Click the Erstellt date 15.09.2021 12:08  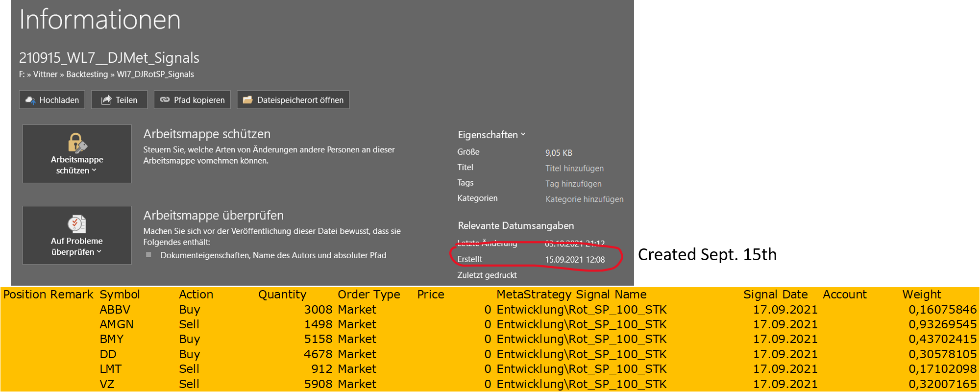pos(575,260)
